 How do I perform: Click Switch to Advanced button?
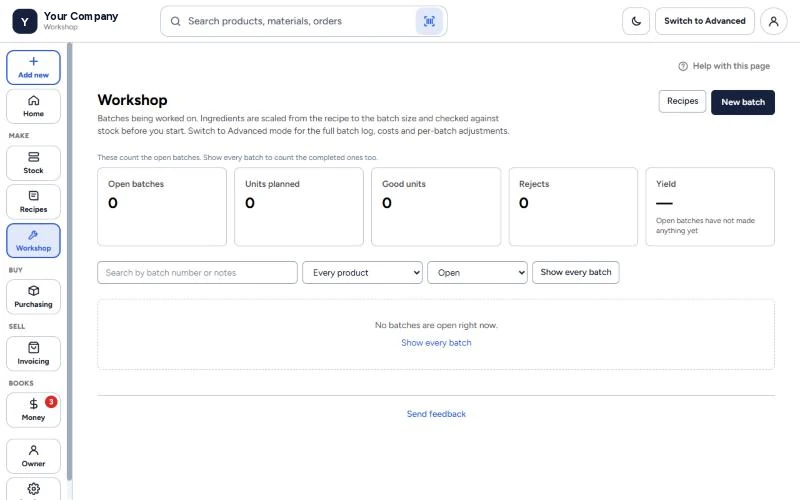705,21
